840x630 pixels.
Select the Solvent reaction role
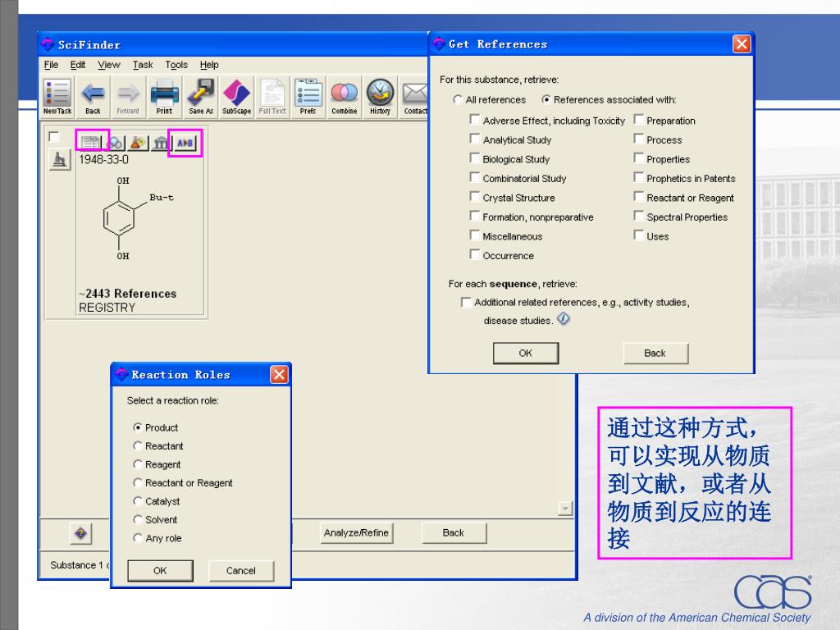[138, 519]
